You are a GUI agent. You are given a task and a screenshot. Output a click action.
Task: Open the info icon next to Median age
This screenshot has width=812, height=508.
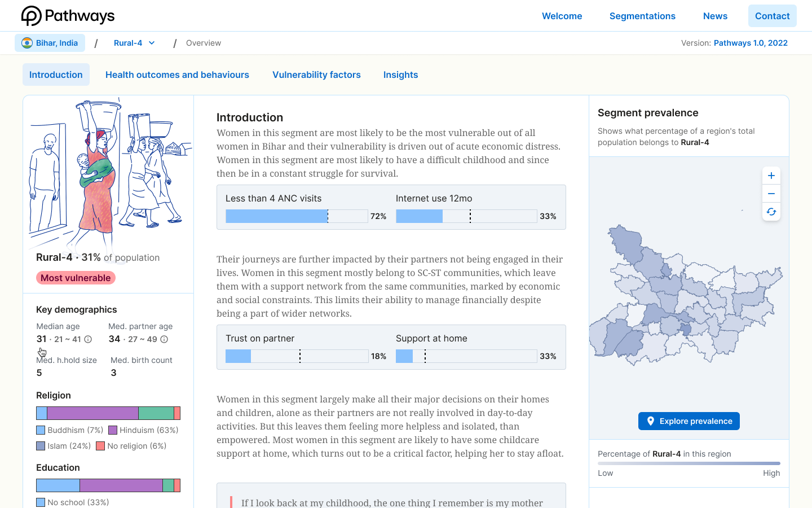coord(89,339)
